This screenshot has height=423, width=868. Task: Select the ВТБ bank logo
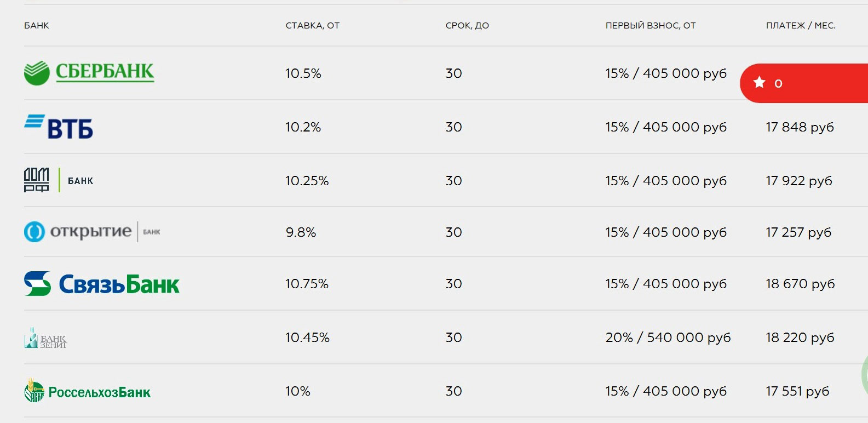pyautogui.click(x=59, y=127)
